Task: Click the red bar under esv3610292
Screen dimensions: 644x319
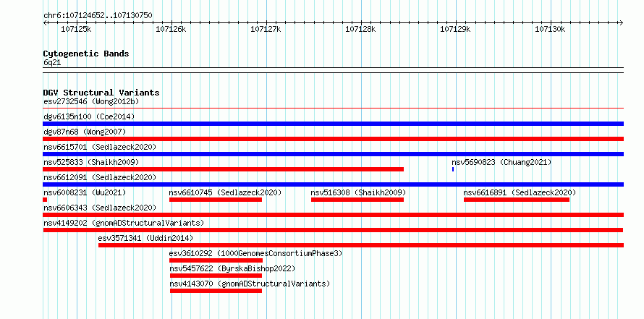Action: (x=216, y=260)
